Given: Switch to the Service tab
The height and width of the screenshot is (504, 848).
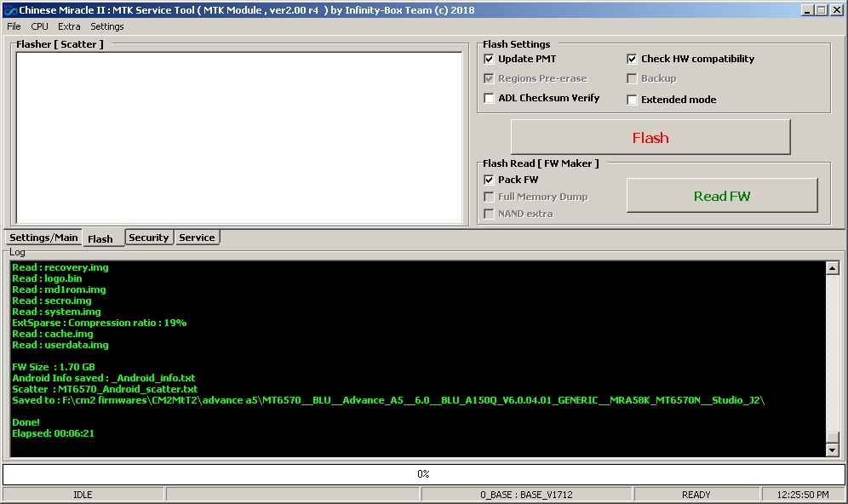Looking at the screenshot, I should (x=197, y=238).
